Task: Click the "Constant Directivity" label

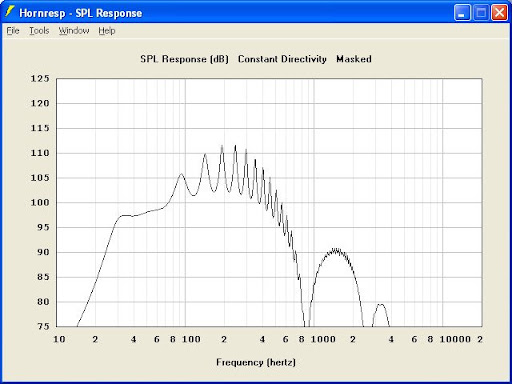Action: [x=282, y=59]
